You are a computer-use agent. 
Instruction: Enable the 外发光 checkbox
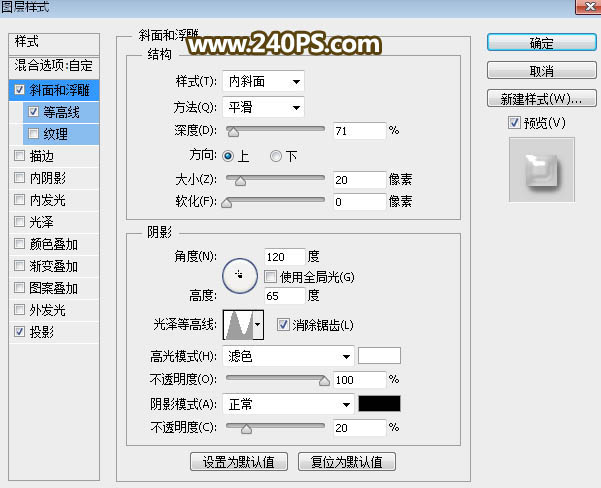(19, 309)
